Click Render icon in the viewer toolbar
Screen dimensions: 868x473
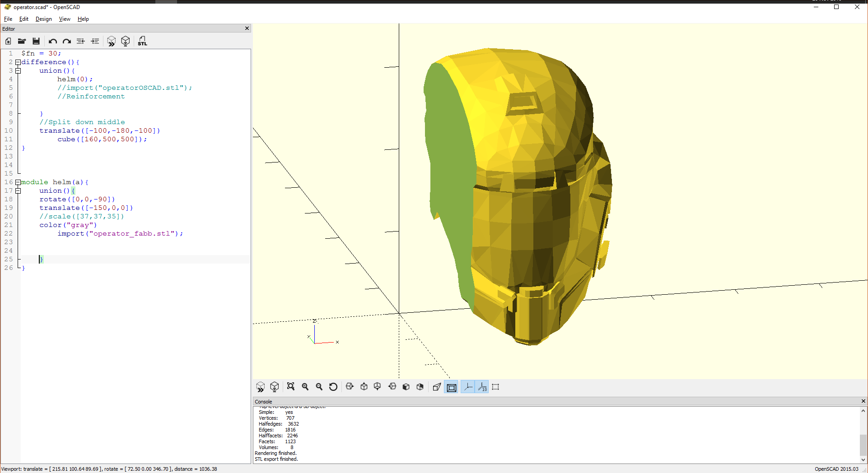(x=275, y=387)
